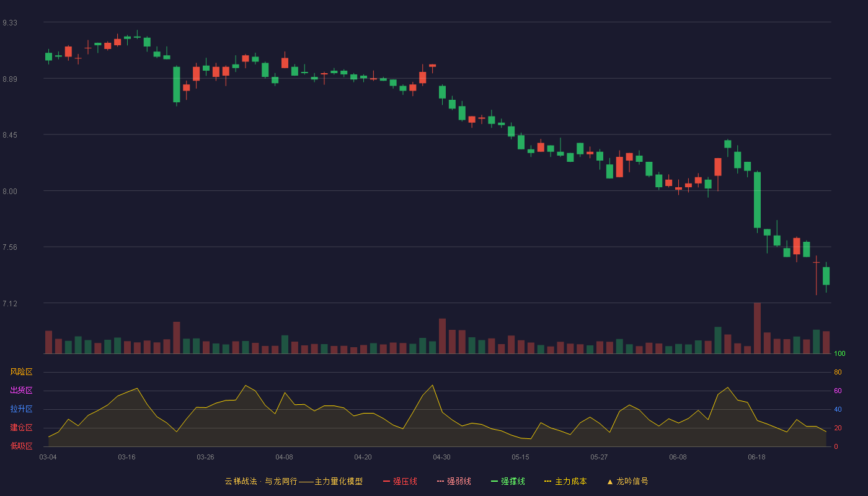This screenshot has height=496, width=868.
Task: Click the dashed 主力成本 legend marker
Action: (x=547, y=481)
